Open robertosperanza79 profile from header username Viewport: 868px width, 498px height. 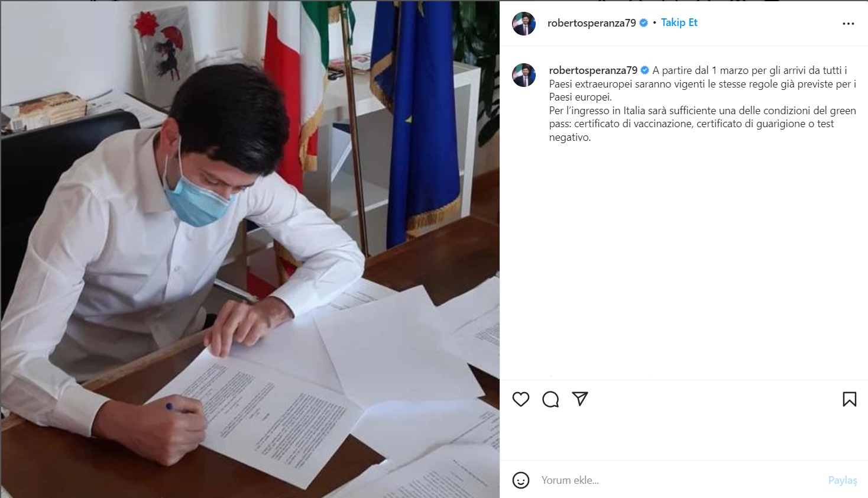point(591,23)
